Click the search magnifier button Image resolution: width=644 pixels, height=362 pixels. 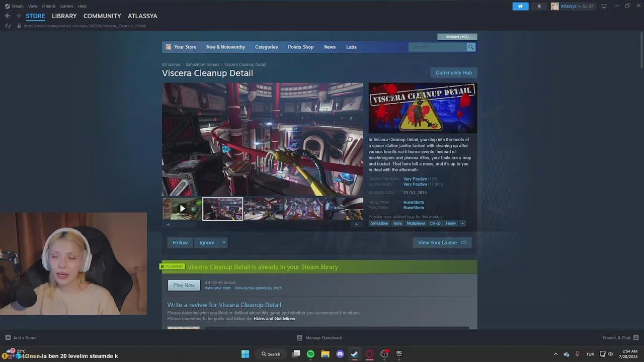(471, 47)
